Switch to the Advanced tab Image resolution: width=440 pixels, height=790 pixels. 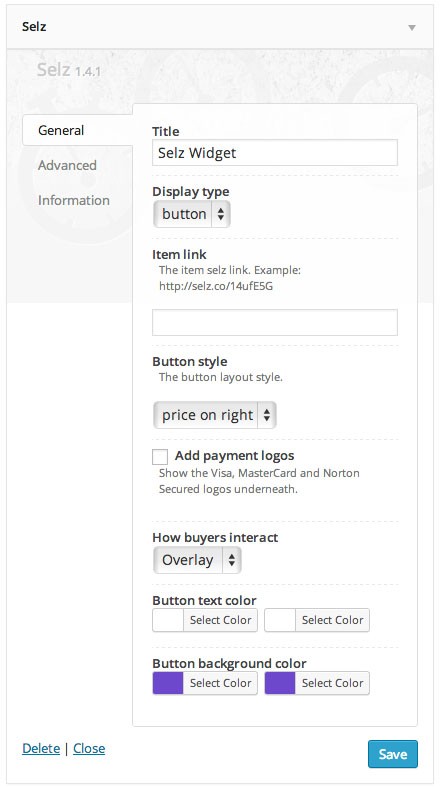point(67,165)
